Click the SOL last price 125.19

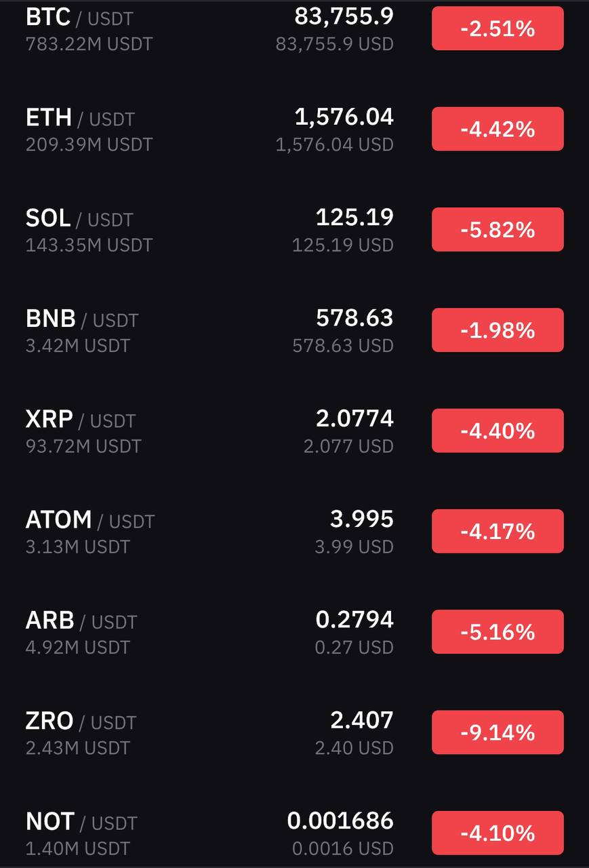354,218
